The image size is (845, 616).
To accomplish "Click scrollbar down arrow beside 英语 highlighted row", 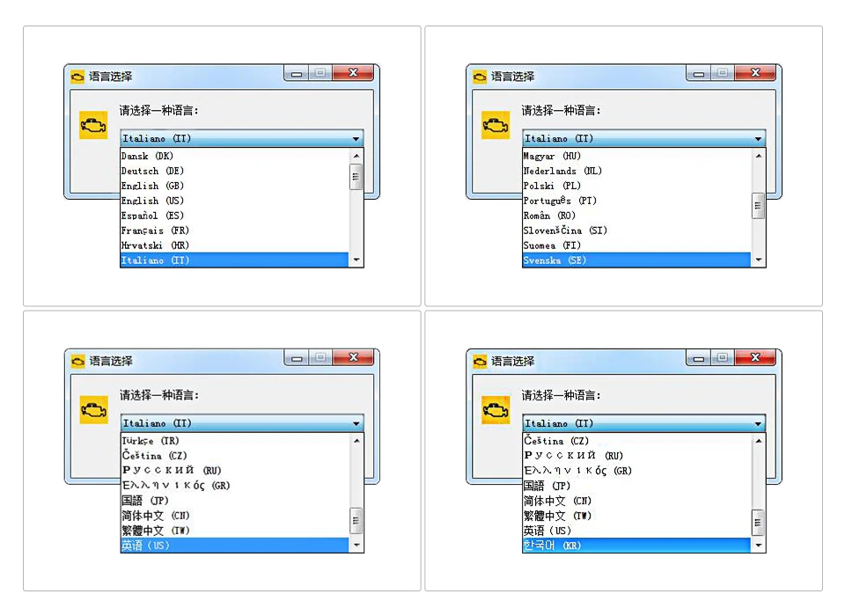I will click(x=356, y=545).
